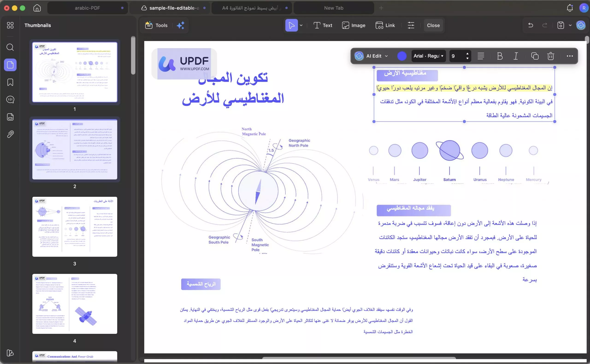This screenshot has height=364, width=590.
Task: Select page 3 thumbnail in the panel
Action: [x=74, y=227]
